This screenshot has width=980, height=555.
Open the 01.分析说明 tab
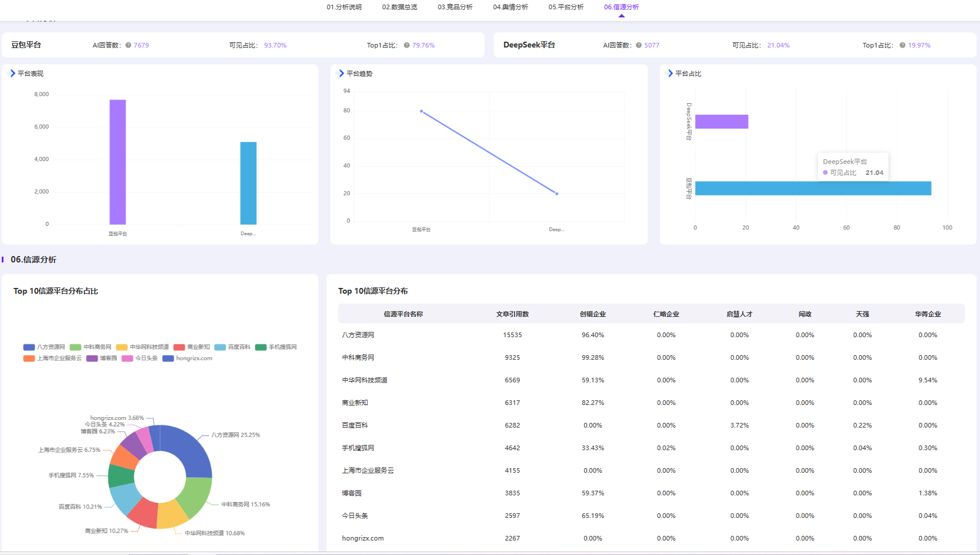(x=344, y=7)
